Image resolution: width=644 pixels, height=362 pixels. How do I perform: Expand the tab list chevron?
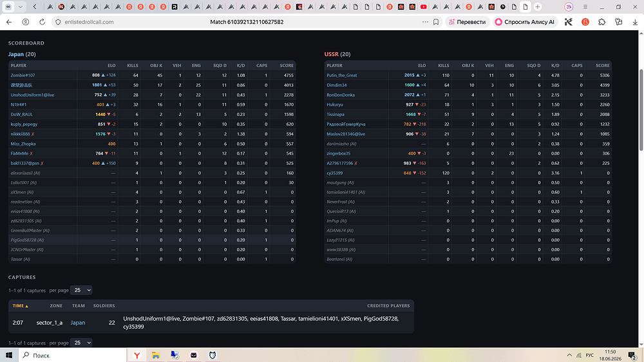click(x=20, y=6)
